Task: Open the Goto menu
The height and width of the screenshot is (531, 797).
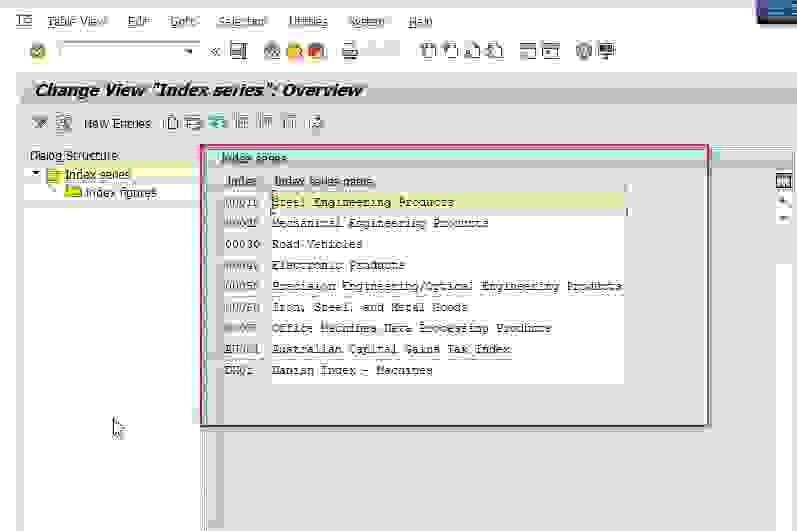Action: pyautogui.click(x=183, y=21)
